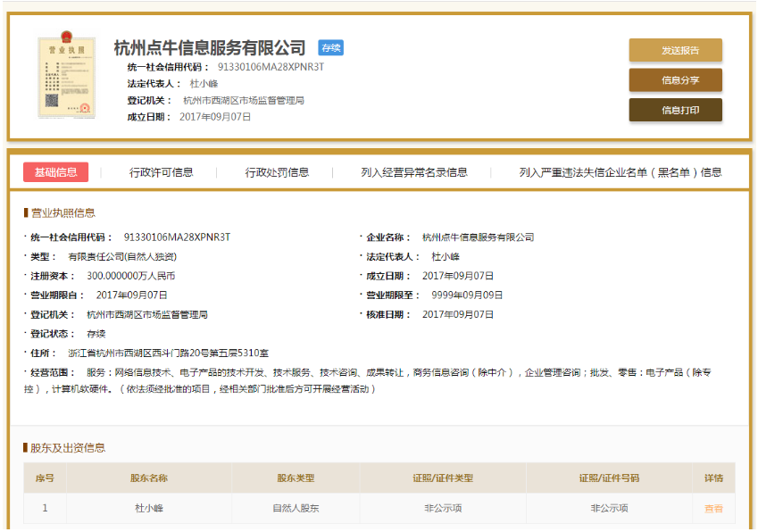The height and width of the screenshot is (532, 758).
Task: Click the 股东及出资信息 section header
Action: [x=68, y=448]
